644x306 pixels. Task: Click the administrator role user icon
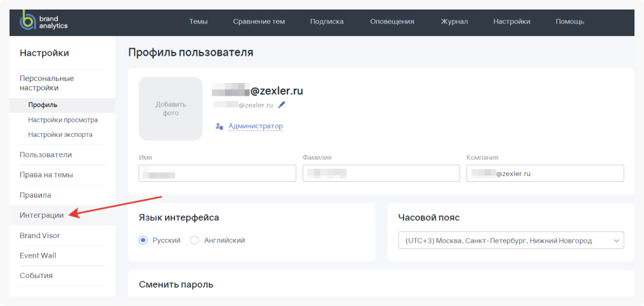[x=219, y=126]
